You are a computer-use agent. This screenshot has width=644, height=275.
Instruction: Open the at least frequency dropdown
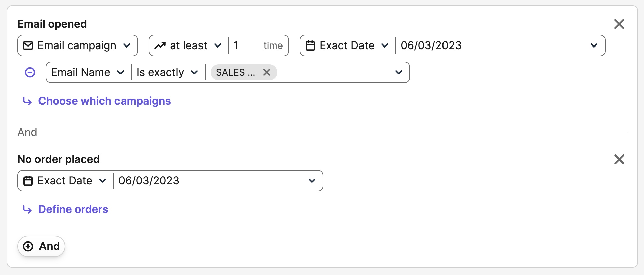point(189,45)
